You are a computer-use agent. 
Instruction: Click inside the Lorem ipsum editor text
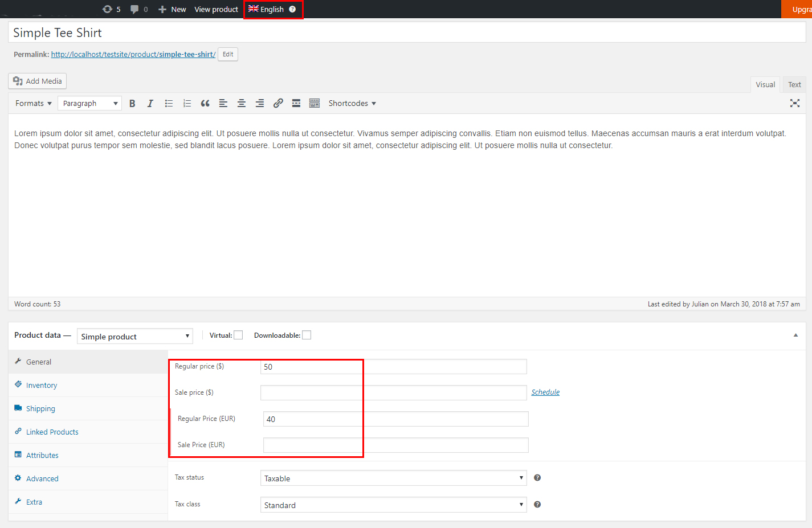pyautogui.click(x=400, y=140)
